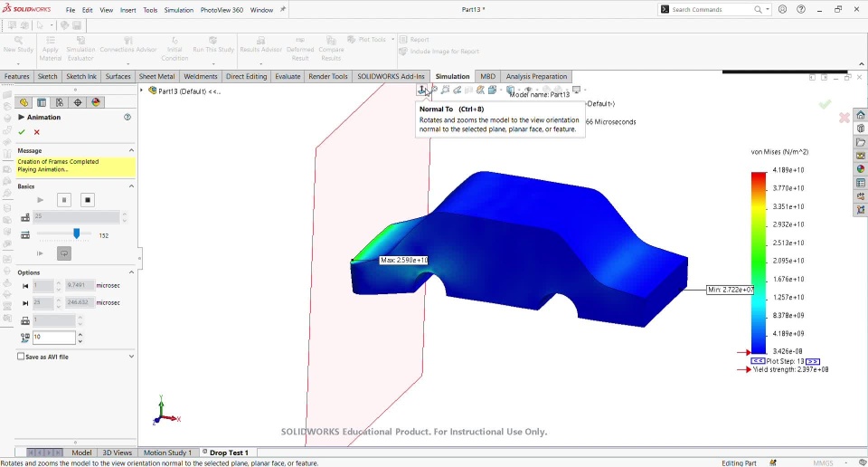
Task: Open View Orientation cube icon
Action: pos(492,90)
